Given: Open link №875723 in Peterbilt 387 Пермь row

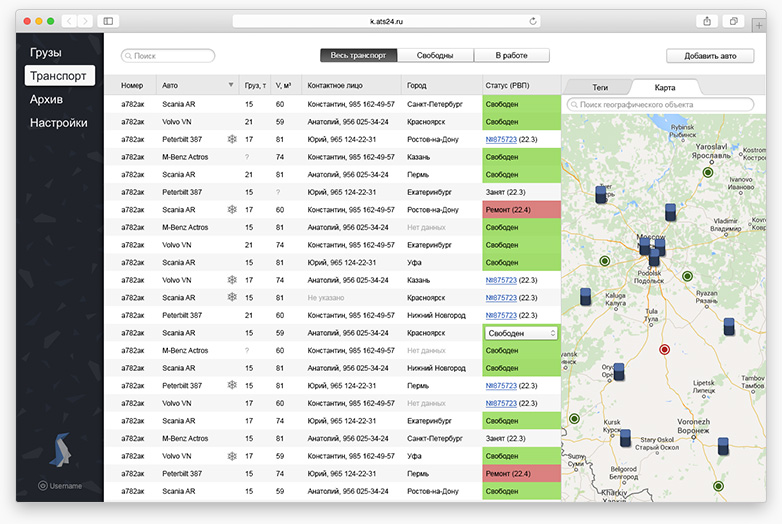Looking at the screenshot, I should pyautogui.click(x=501, y=385).
